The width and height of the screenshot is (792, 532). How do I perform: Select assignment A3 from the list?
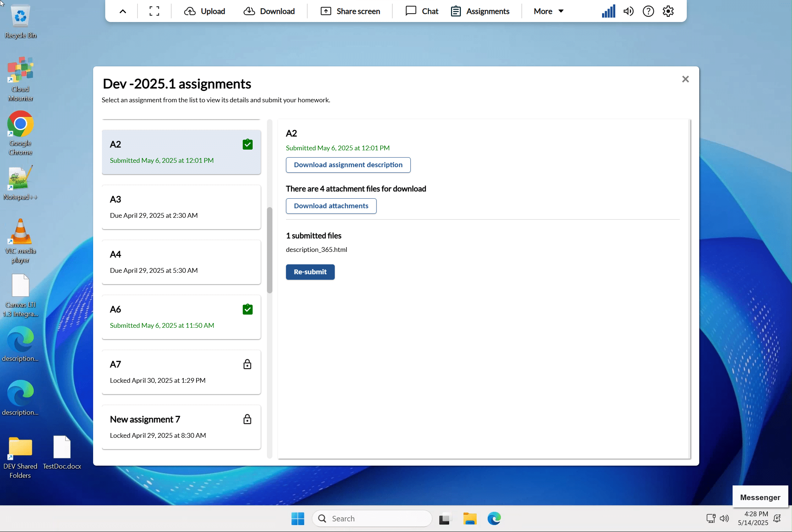pyautogui.click(x=181, y=207)
